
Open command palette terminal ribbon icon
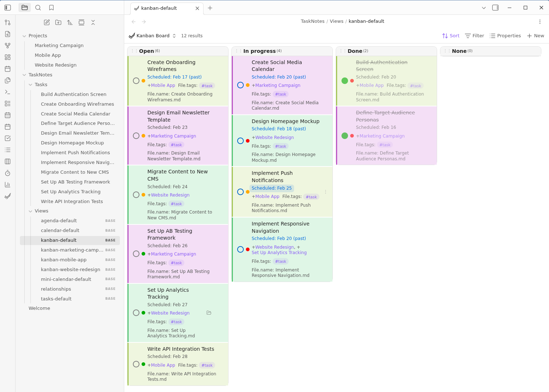tap(8, 92)
